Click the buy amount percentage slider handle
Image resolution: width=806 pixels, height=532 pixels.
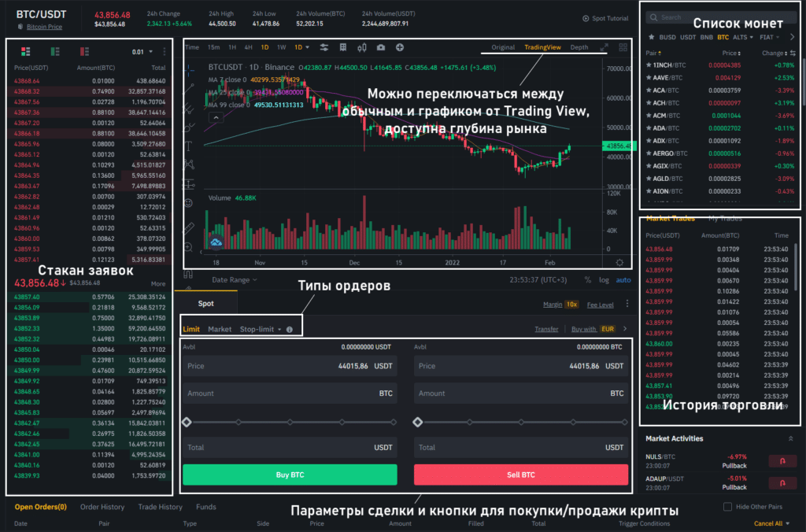click(187, 422)
